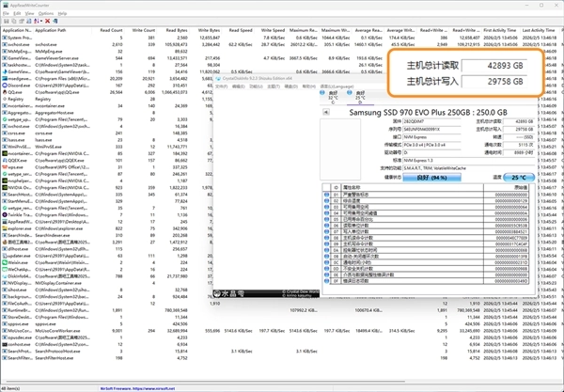The width and height of the screenshot is (564, 392).
Task: Click the QQ.exe process icon
Action: (5, 93)
